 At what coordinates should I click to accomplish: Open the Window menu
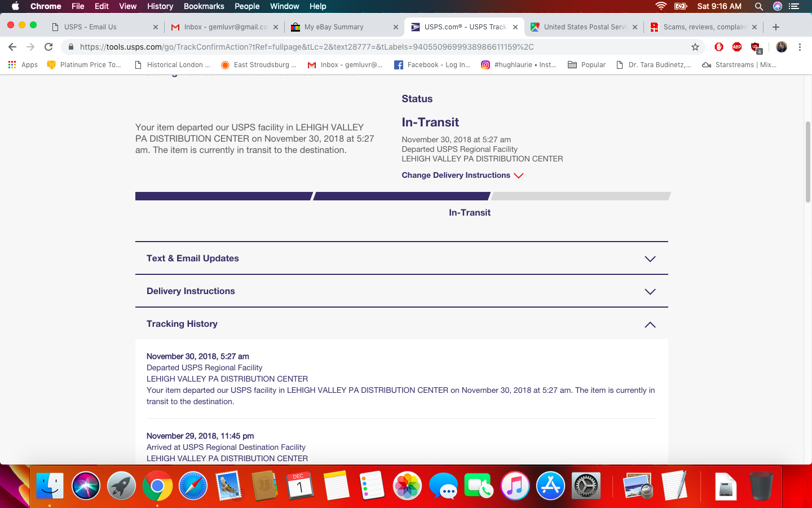click(x=284, y=6)
